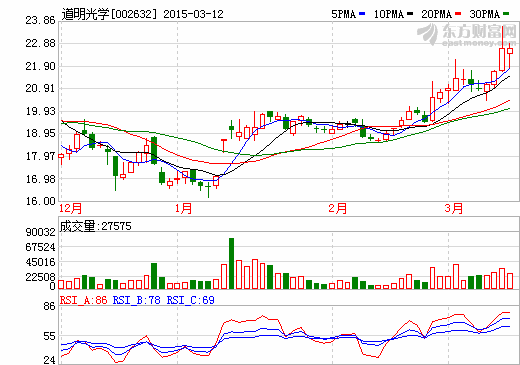The image size is (520, 365).
Task: Click the 12月 month label on time axis
Action: pos(70,209)
